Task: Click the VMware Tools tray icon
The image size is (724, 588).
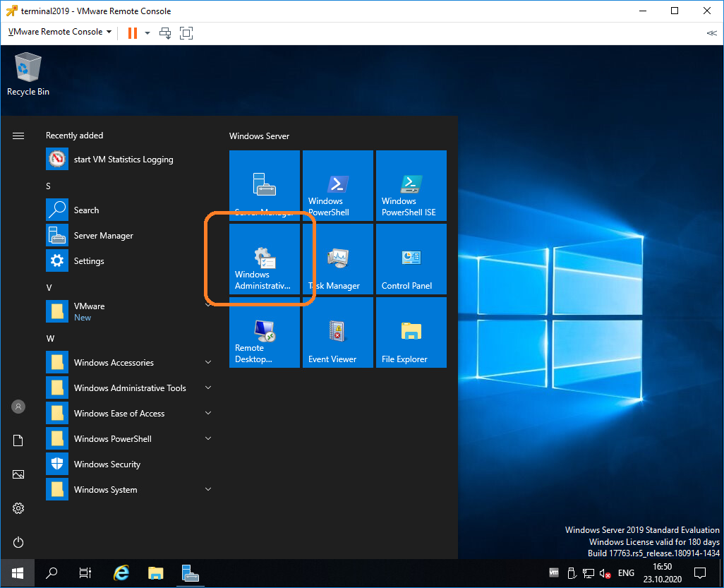Action: (x=554, y=573)
